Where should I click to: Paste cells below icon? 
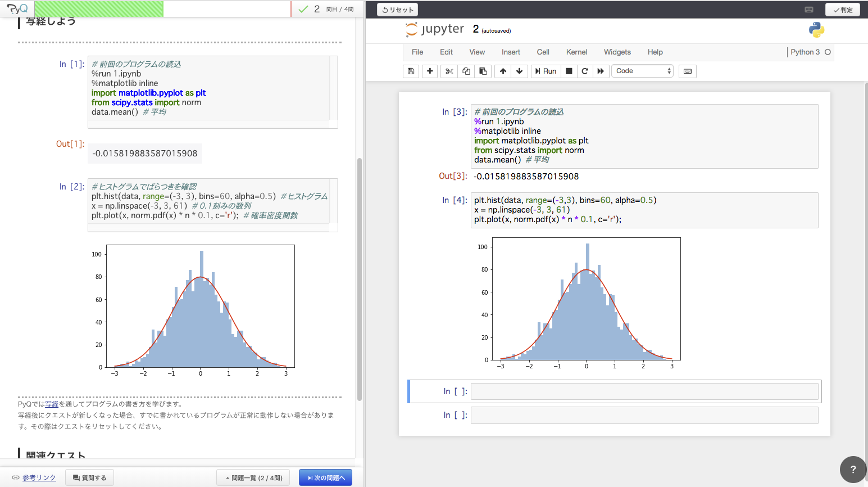pyautogui.click(x=483, y=71)
